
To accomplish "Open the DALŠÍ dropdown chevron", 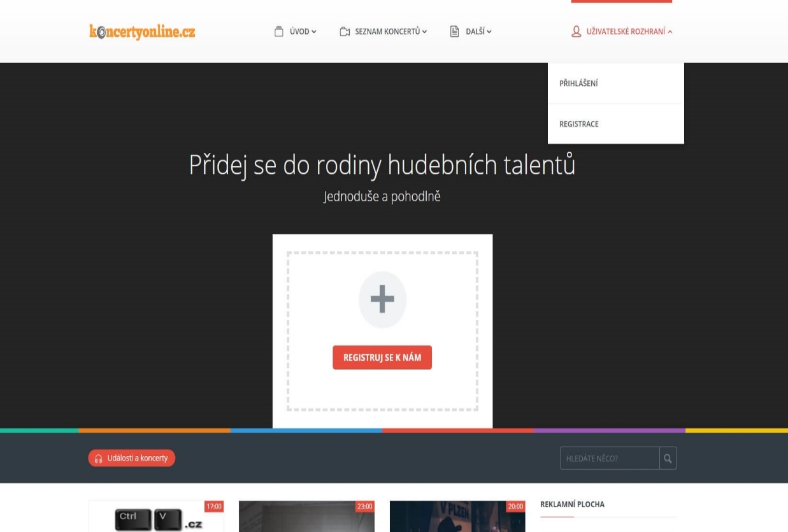I will click(489, 32).
